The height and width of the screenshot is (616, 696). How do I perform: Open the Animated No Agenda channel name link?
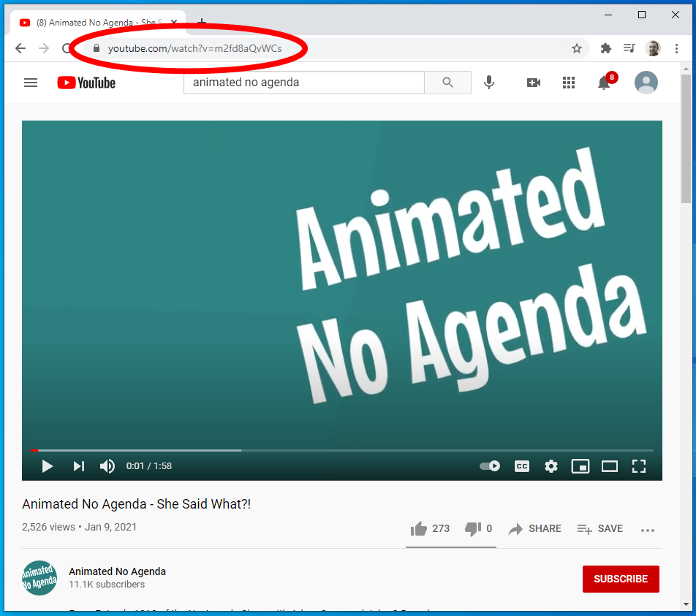pos(117,571)
